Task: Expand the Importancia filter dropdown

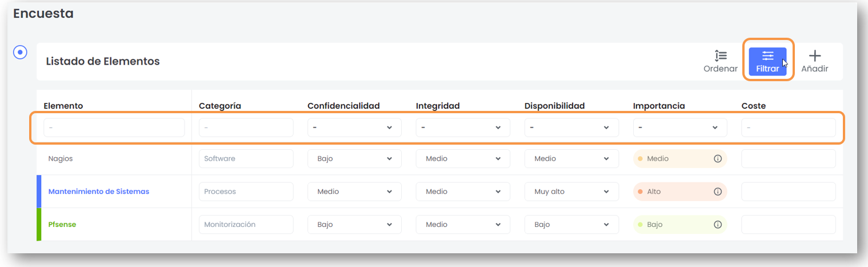Action: (x=680, y=127)
